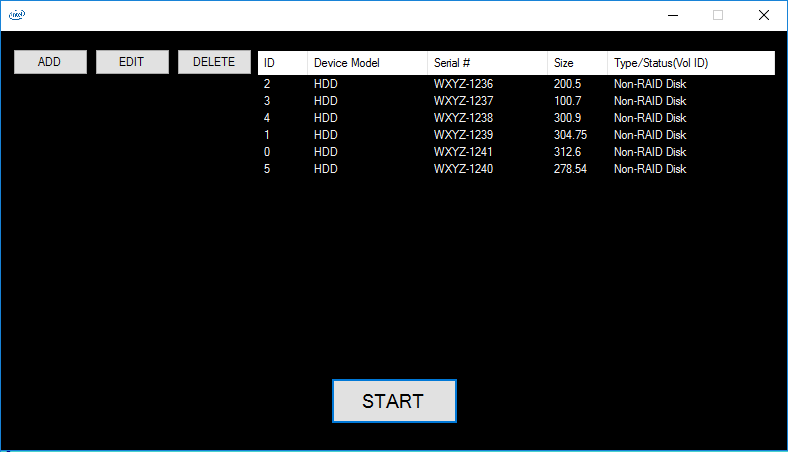This screenshot has height=452, width=788.
Task: Click ID cell 4 in the table
Action: (267, 118)
